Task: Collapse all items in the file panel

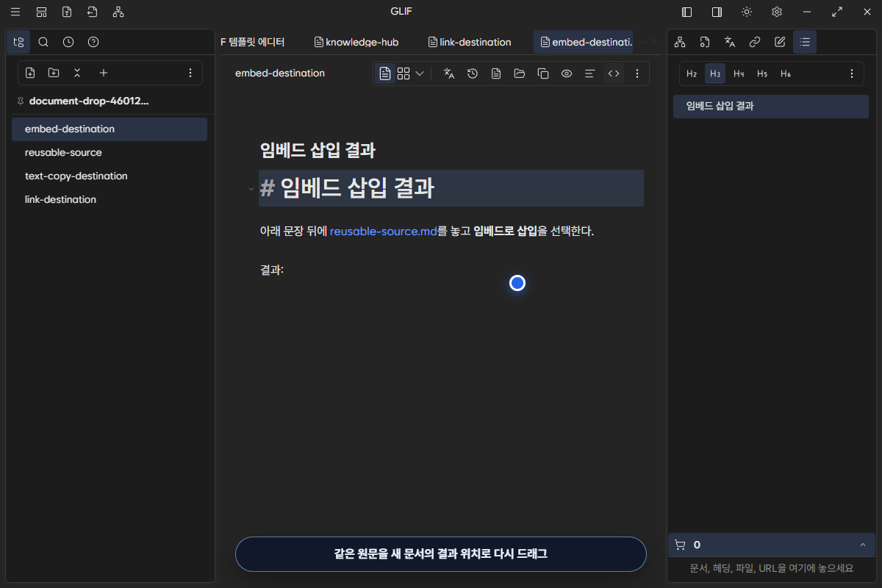Action: pos(77,73)
